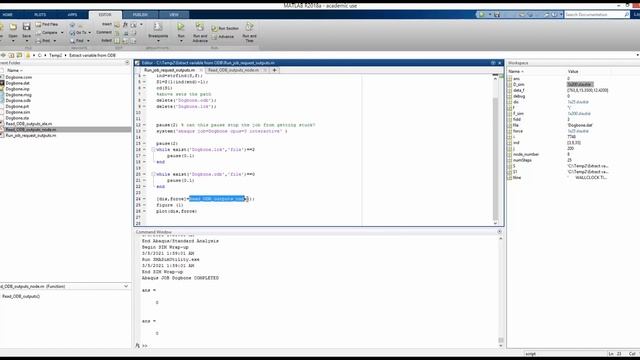Click the Advance icon
This screenshot has height=360, width=640.
pos(215,37)
